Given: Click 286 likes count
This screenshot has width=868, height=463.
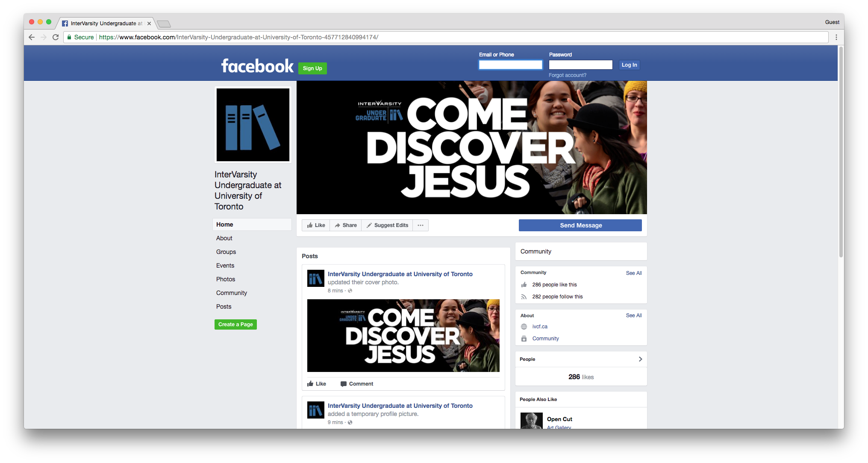Looking at the screenshot, I should tap(581, 377).
